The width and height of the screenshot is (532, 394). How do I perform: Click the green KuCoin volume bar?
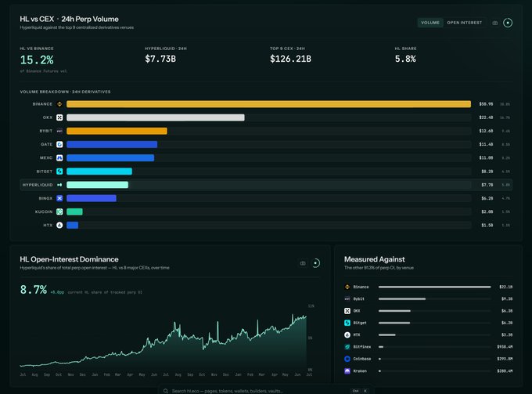pyautogui.click(x=74, y=211)
